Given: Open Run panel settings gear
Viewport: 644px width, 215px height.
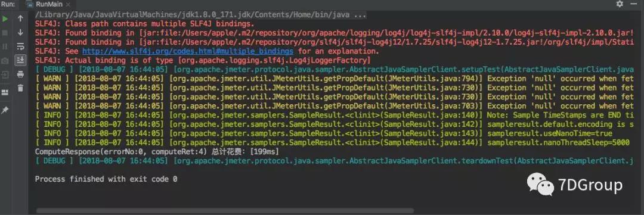Looking at the screenshot, I should pos(620,4).
